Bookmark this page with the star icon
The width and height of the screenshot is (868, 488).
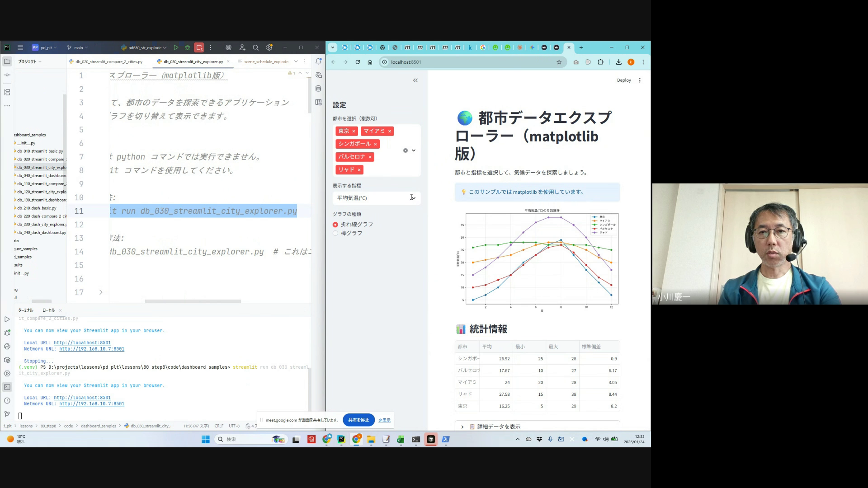[559, 62]
